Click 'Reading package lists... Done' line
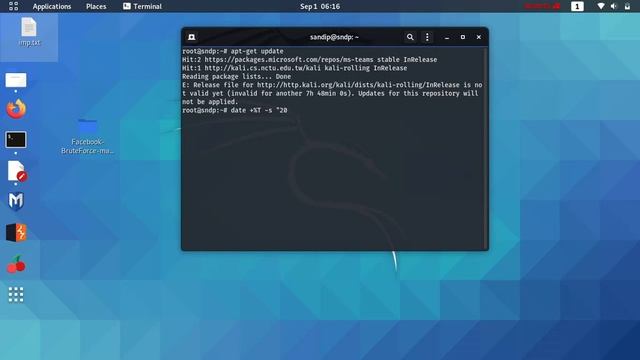 point(236,77)
